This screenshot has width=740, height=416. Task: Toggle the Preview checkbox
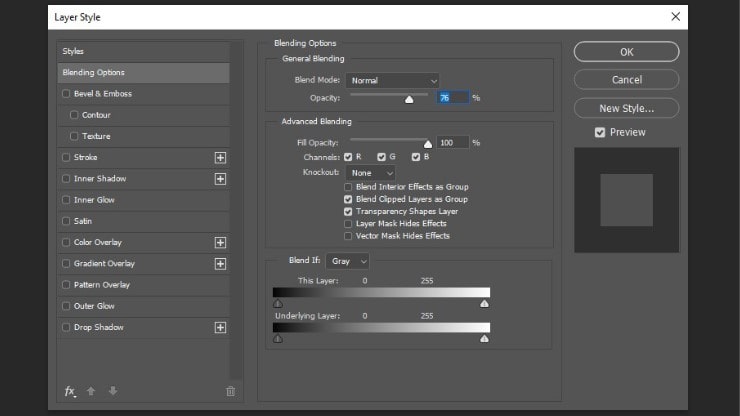point(600,132)
